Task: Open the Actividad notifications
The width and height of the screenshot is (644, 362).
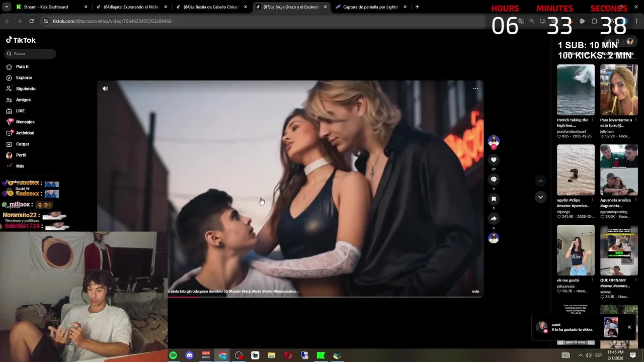Action: [21, 133]
